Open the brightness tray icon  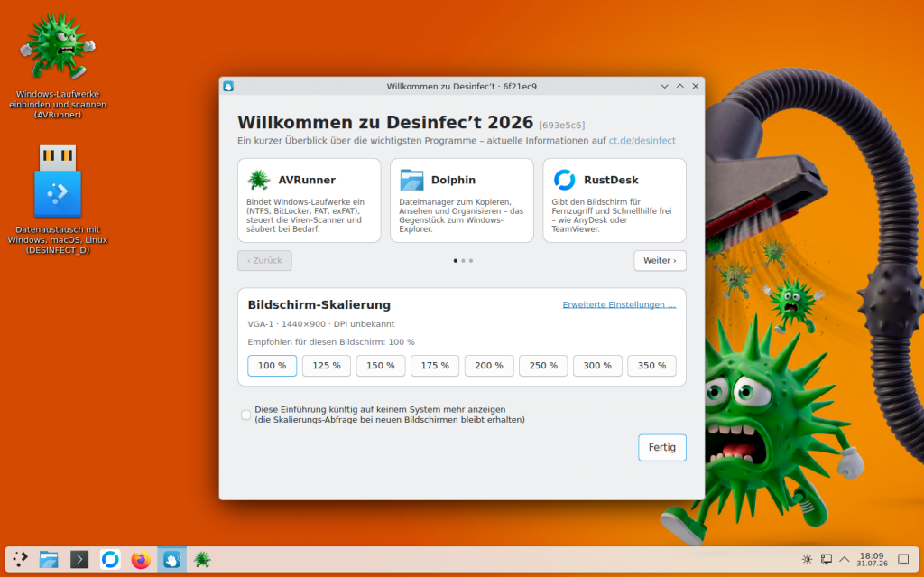[x=808, y=559]
